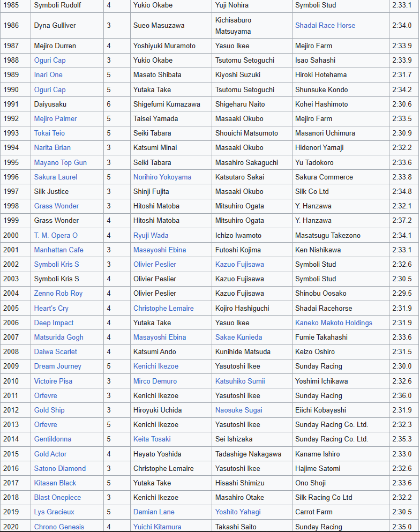
Task: Open the Gold Ship link
Action: tap(49, 410)
